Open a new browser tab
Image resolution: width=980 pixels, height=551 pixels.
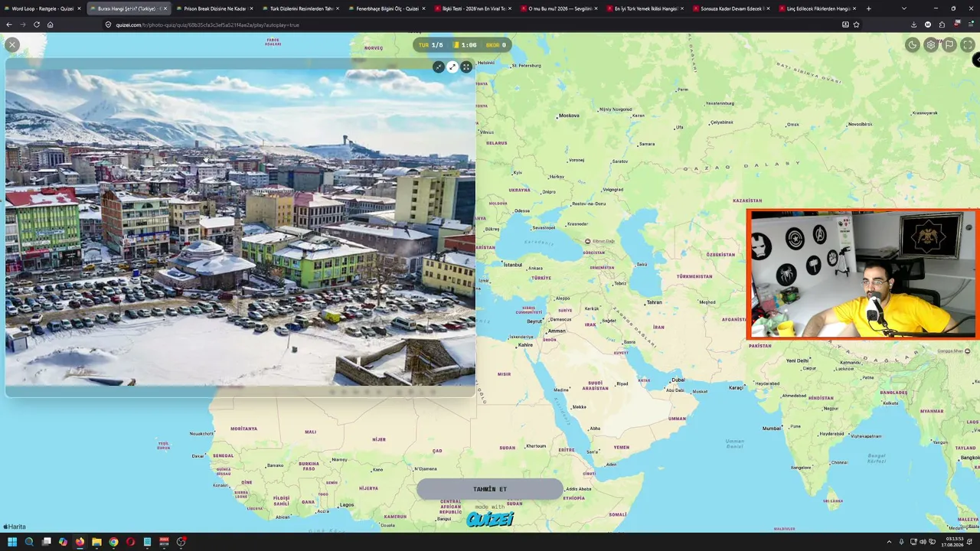point(868,8)
